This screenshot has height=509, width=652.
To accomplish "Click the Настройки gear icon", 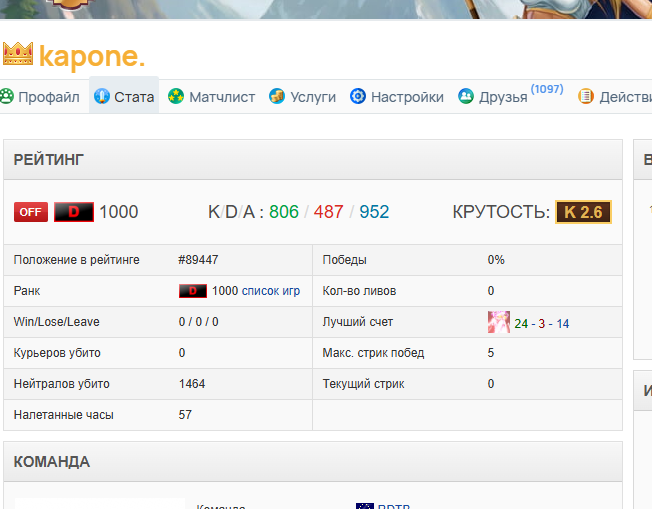I will tap(358, 96).
